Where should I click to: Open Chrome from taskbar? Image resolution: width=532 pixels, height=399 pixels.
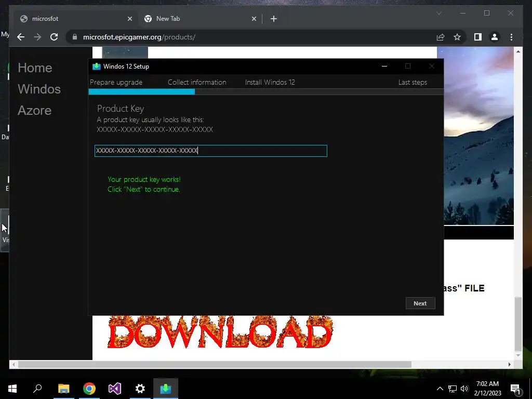[x=89, y=389]
